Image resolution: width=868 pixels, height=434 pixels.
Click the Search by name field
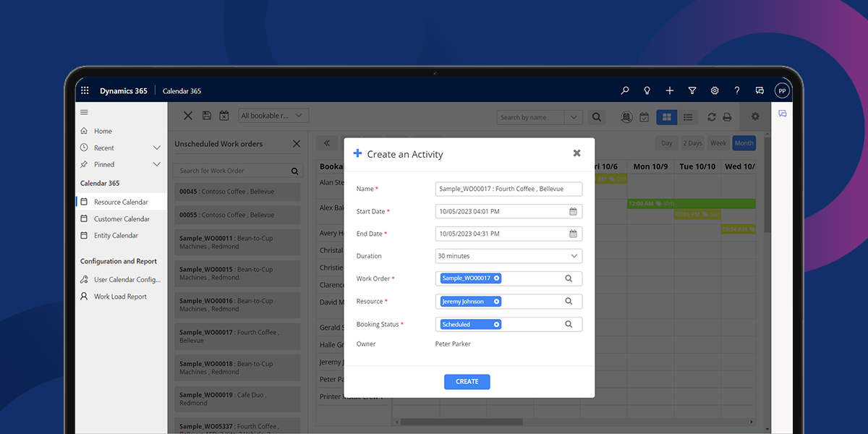(x=531, y=117)
